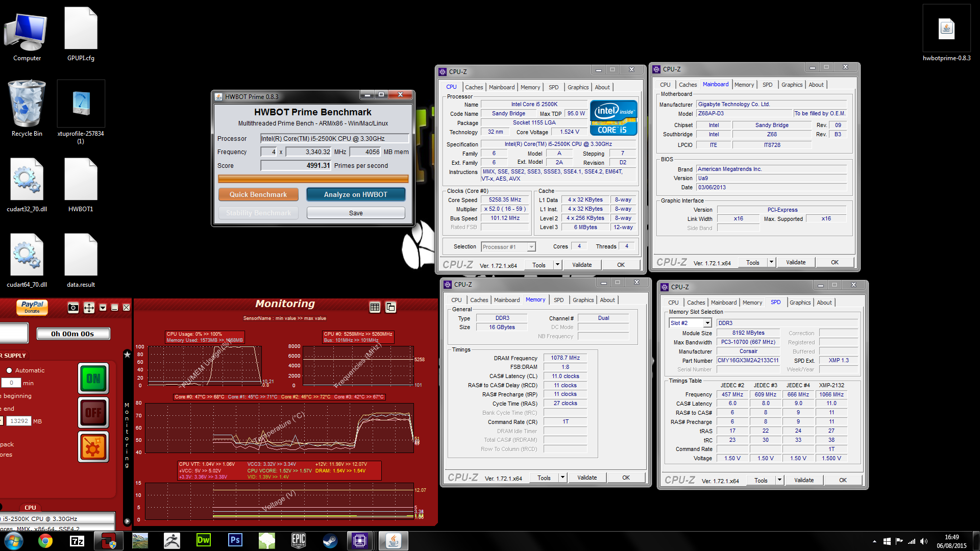Screen dimensions: 980x551
Task: Click Save in HWBOT Prime
Action: [x=356, y=213]
